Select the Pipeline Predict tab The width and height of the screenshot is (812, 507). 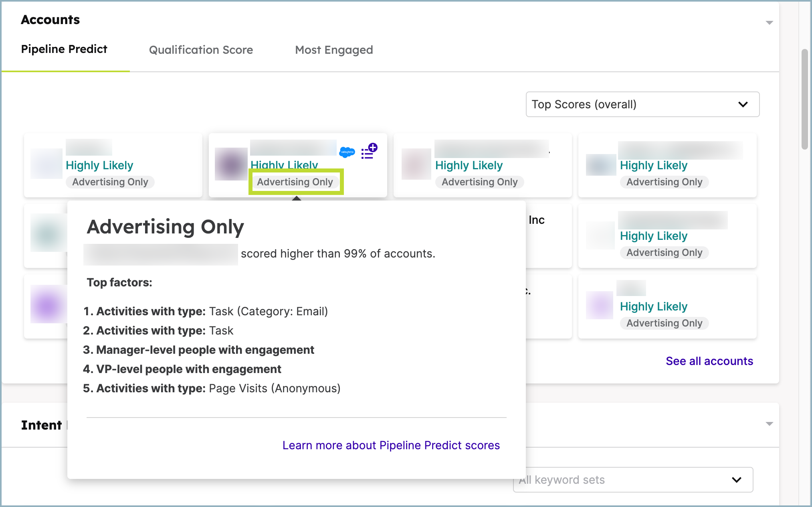point(64,49)
